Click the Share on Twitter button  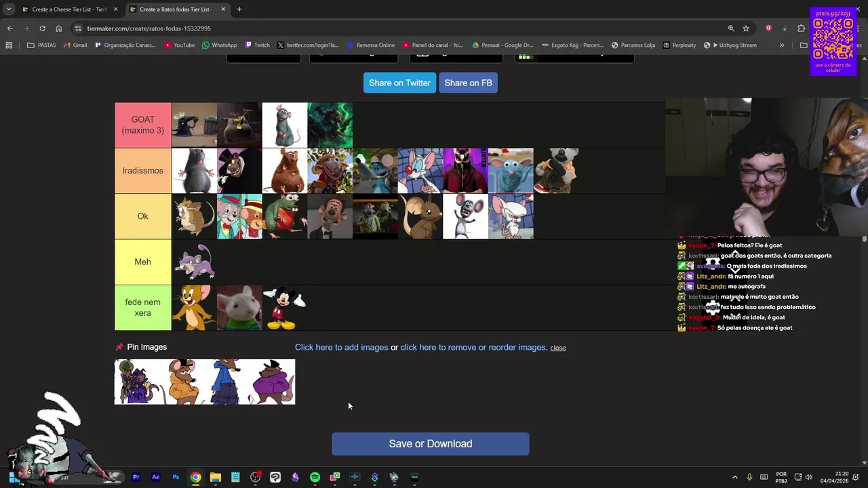399,83
